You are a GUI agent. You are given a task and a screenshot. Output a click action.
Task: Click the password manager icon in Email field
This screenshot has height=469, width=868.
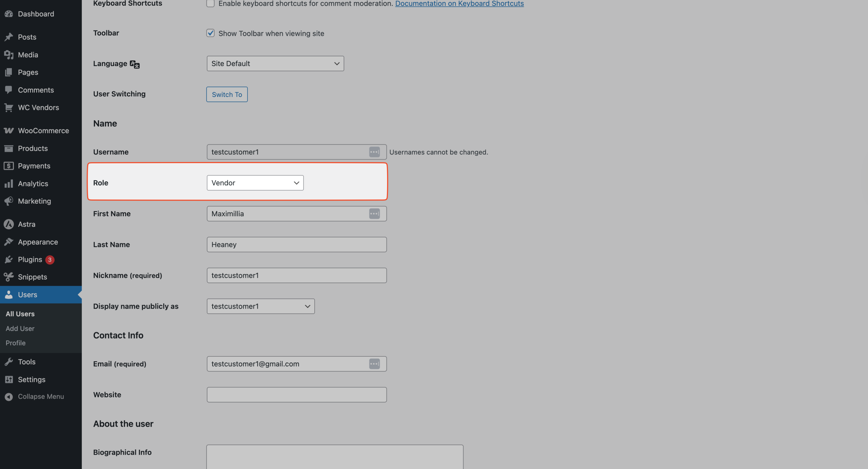374,364
